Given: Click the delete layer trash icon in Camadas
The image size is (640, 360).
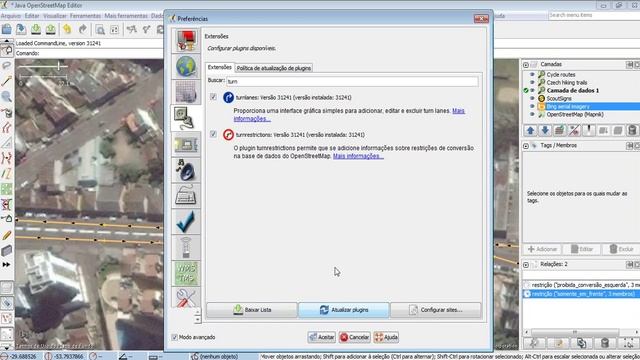Looking at the screenshot, I should click(632, 131).
